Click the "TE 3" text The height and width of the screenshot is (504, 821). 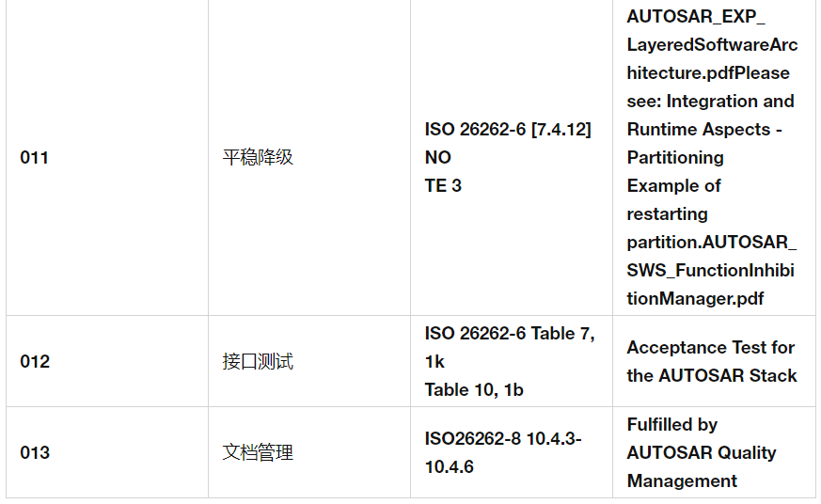[x=443, y=185]
